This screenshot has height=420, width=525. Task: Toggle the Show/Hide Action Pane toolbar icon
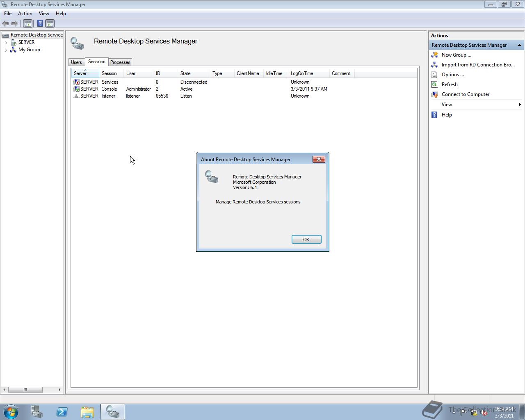(x=50, y=24)
